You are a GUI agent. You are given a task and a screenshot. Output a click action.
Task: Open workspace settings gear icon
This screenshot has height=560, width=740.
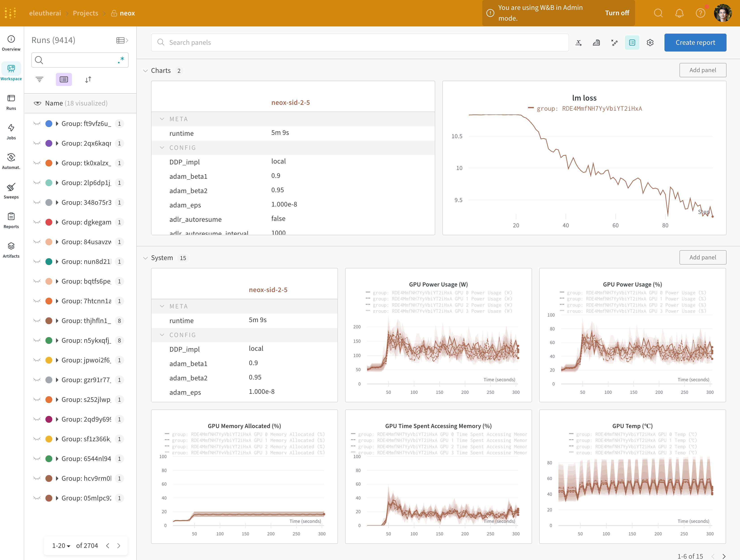pos(650,43)
